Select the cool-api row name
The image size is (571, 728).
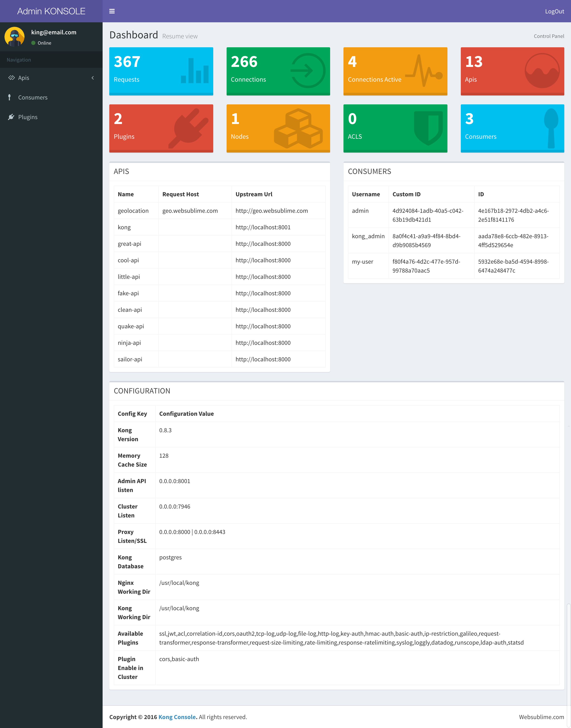[128, 260]
